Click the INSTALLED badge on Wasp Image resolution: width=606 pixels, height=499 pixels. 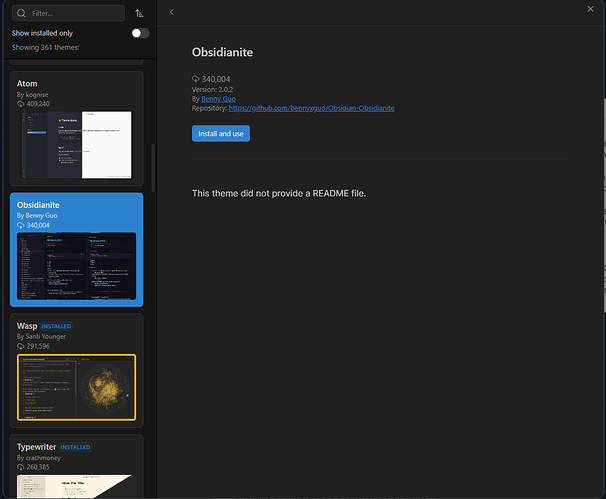56,326
